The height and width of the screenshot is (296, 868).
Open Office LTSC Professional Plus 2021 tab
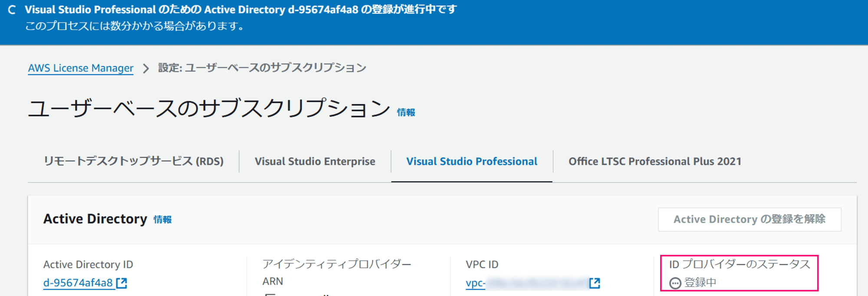655,161
